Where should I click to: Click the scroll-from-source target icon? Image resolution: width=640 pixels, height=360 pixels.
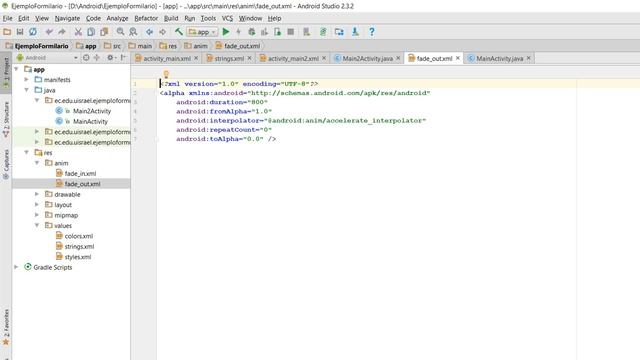click(x=86, y=58)
